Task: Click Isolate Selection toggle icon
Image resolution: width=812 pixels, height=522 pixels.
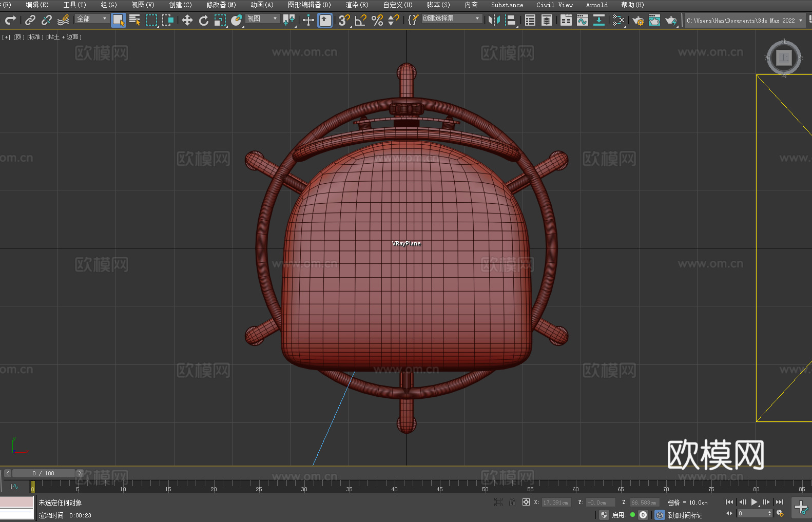Action: click(x=498, y=502)
